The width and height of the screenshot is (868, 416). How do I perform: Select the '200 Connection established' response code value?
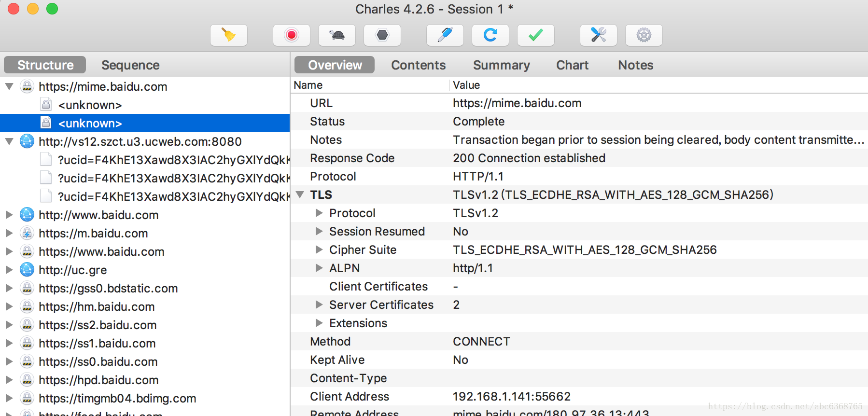[529, 158]
